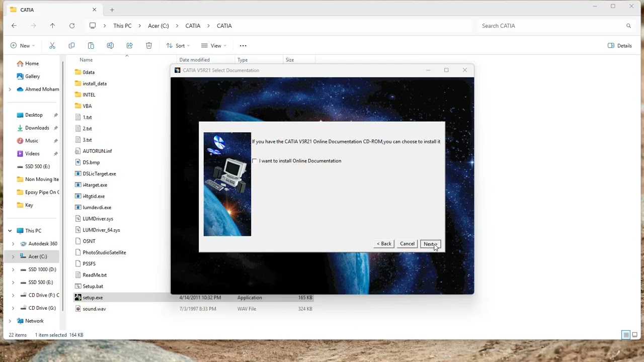The height and width of the screenshot is (362, 644).
Task: Toggle list view in the status bar
Action: click(625, 334)
